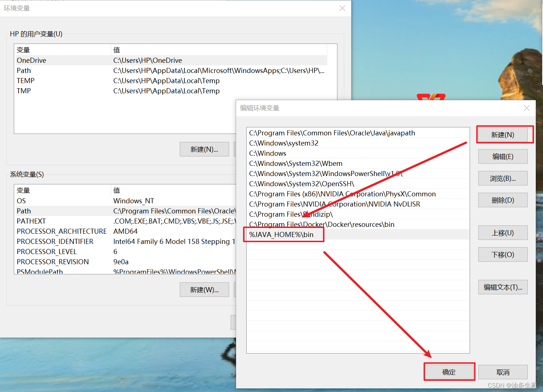Image resolution: width=543 pixels, height=392 pixels.
Task: Move entry down with 下移(O)
Action: [x=503, y=254]
